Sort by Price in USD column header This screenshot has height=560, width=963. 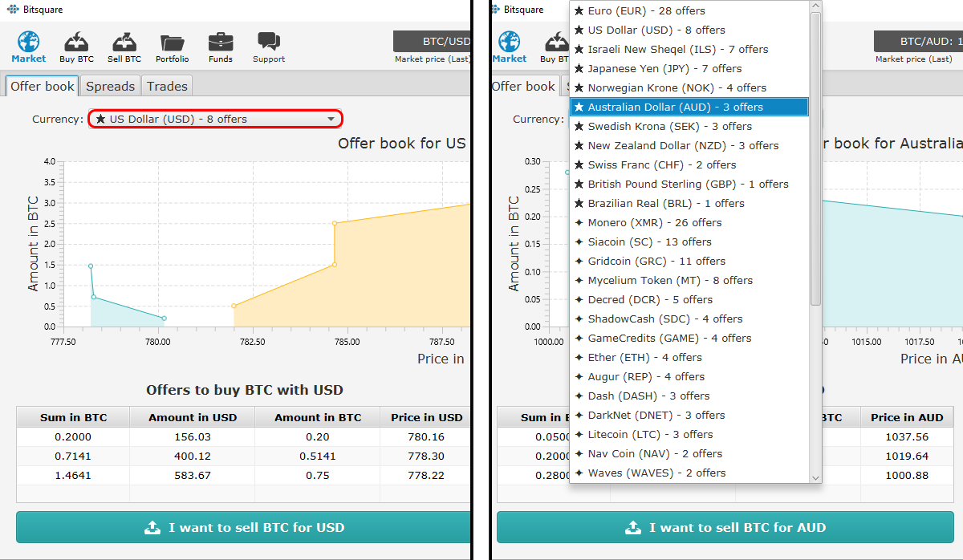[426, 417]
